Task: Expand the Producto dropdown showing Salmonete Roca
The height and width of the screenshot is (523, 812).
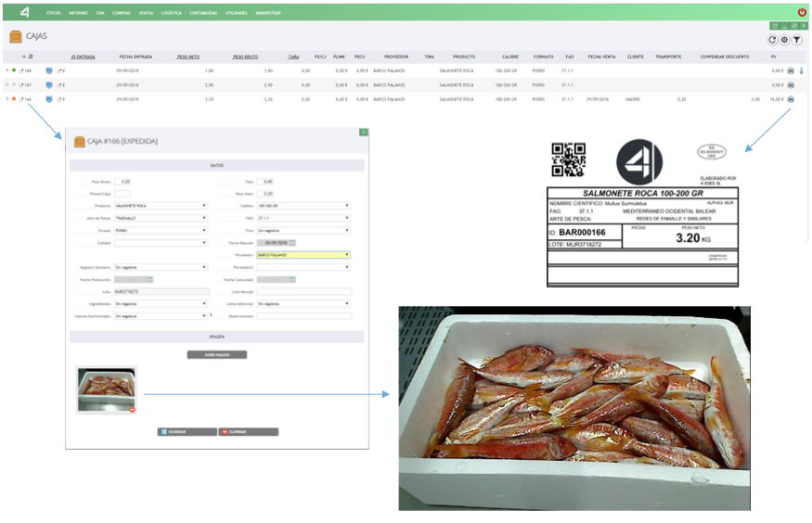Action: [160, 206]
